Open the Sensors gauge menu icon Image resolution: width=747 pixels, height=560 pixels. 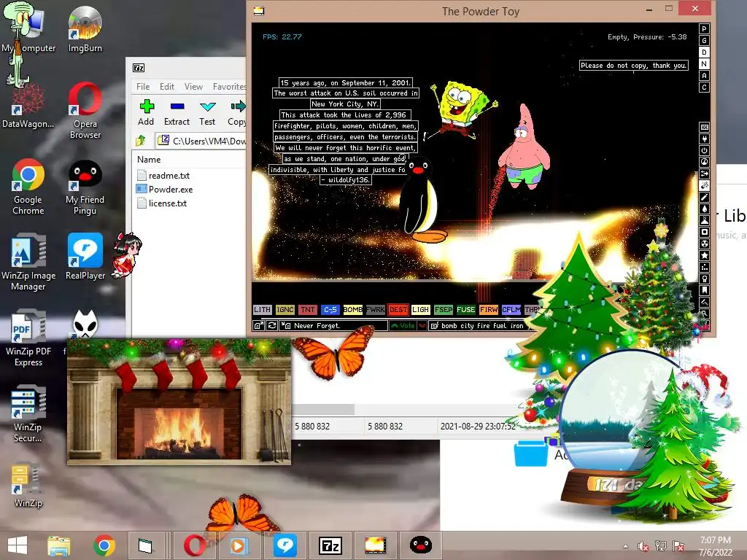[704, 162]
